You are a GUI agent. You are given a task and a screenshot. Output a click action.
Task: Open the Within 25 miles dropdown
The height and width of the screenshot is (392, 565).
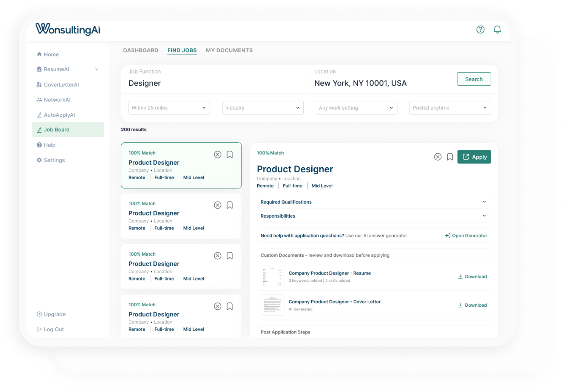pyautogui.click(x=169, y=108)
